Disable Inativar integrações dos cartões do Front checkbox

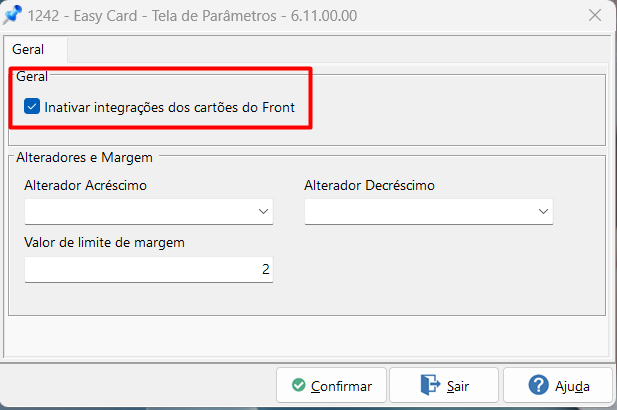pos(32,107)
